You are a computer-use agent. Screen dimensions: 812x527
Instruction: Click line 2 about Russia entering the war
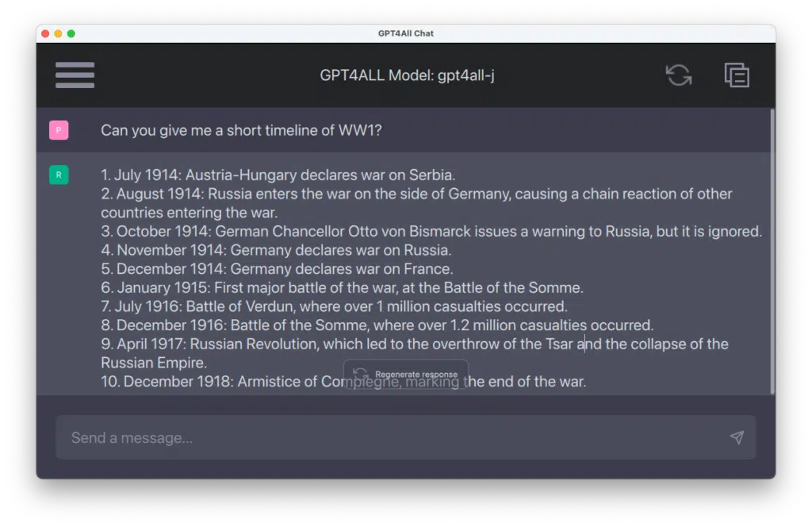tap(416, 203)
